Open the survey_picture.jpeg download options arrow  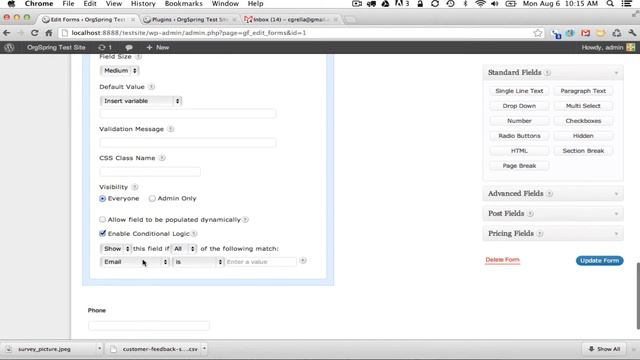coord(99,349)
